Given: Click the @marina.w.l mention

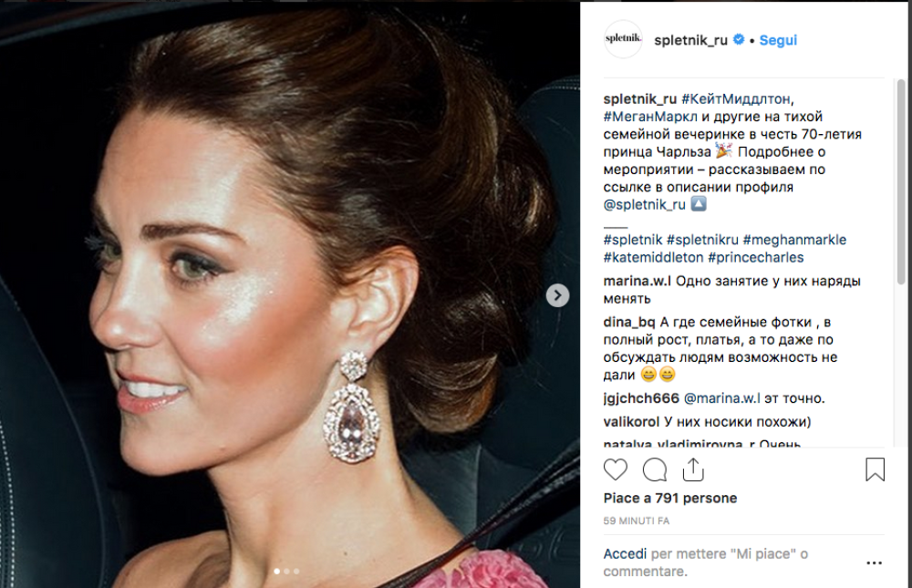Looking at the screenshot, I should click(x=722, y=398).
